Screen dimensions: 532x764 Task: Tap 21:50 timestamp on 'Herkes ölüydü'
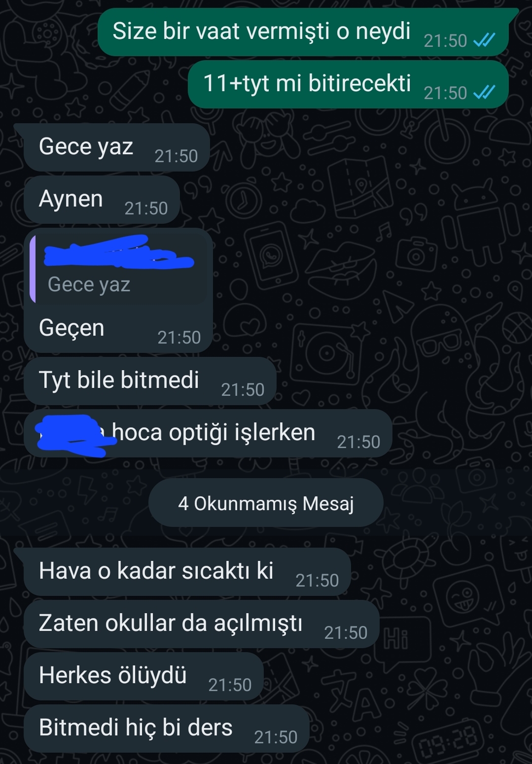230,685
